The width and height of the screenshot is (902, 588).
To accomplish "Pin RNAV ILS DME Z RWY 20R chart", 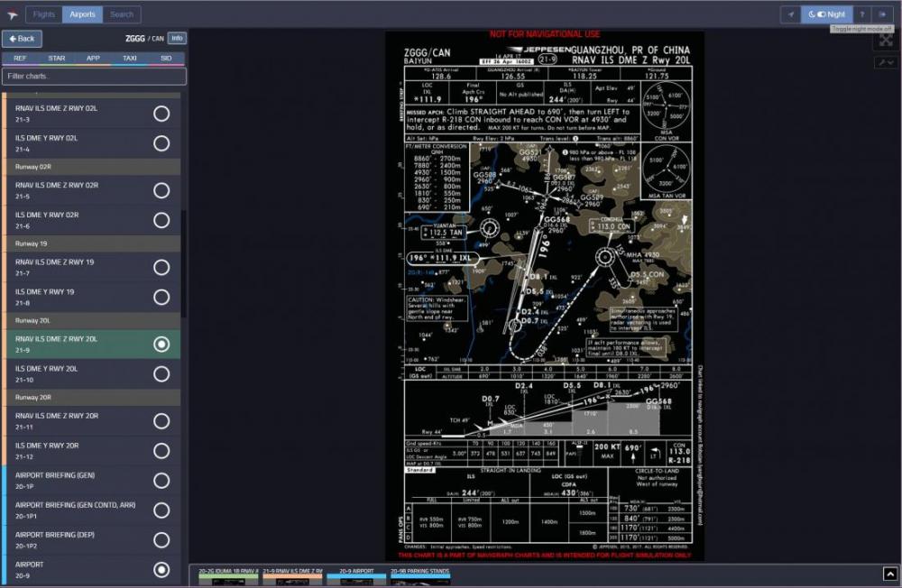I will pyautogui.click(x=161, y=421).
